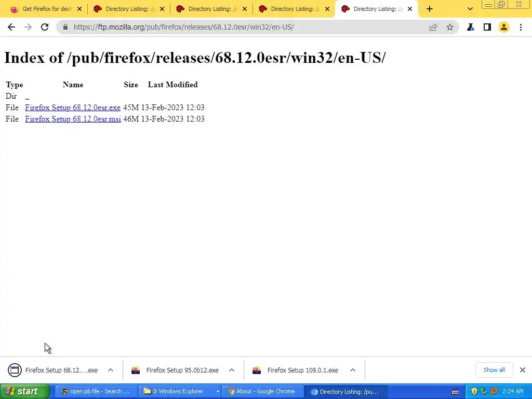Switch to About - Google Chrome taskbar item

point(262,392)
